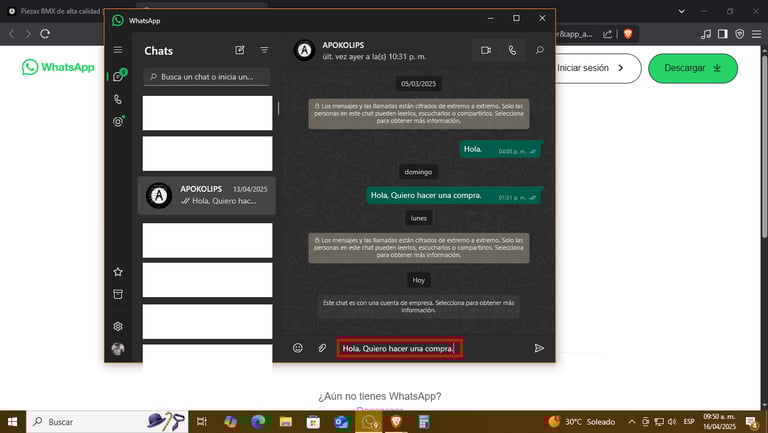The height and width of the screenshot is (433, 768).
Task: Start a new chat with the compose icon
Action: (240, 50)
